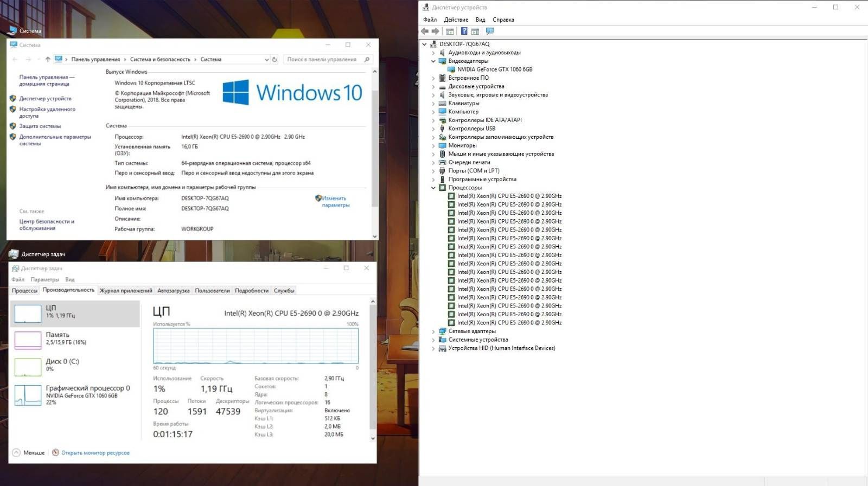Click the Мониторы category icon

click(442, 145)
